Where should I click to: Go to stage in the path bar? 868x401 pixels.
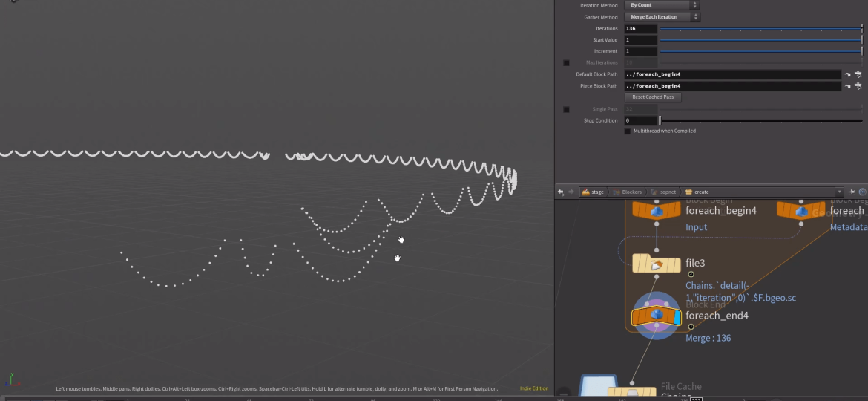pyautogui.click(x=593, y=192)
